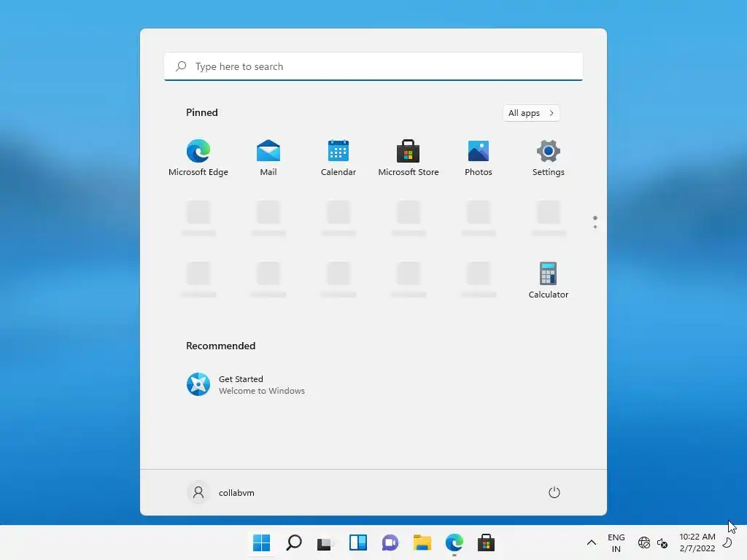The height and width of the screenshot is (560, 747).
Task: Open the Widgets panel from taskbar
Action: pyautogui.click(x=357, y=542)
